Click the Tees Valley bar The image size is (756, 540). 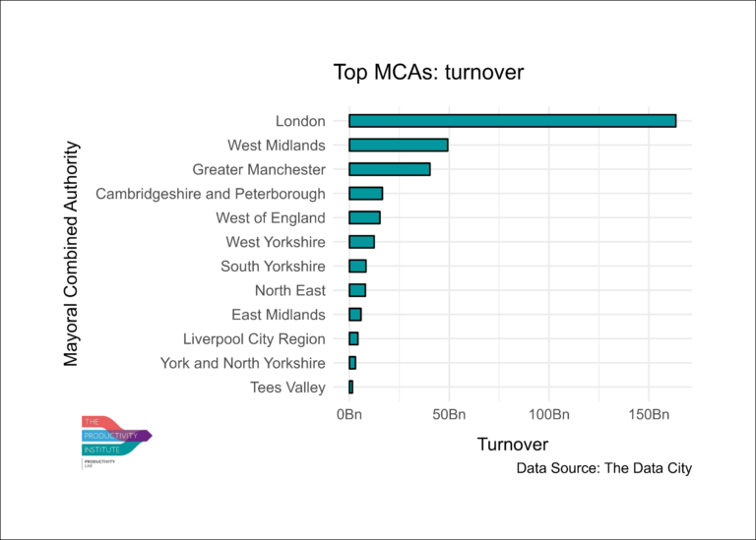(350, 388)
